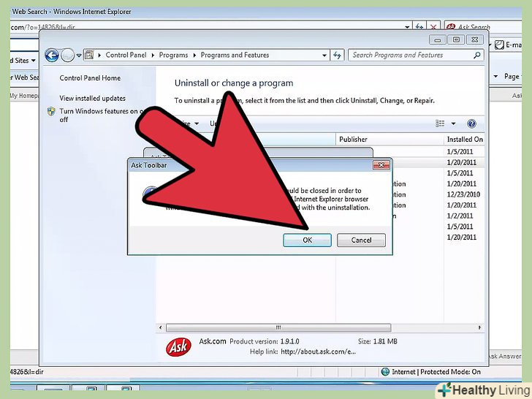
Task: Refresh the Programs and Features window
Action: coord(338,55)
